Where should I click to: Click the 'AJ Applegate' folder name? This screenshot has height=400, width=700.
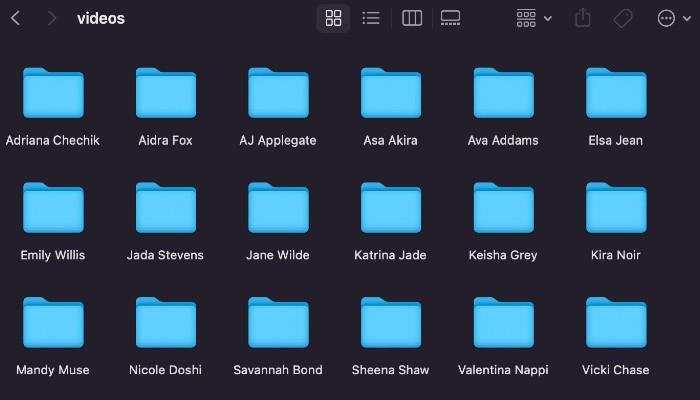click(x=278, y=141)
